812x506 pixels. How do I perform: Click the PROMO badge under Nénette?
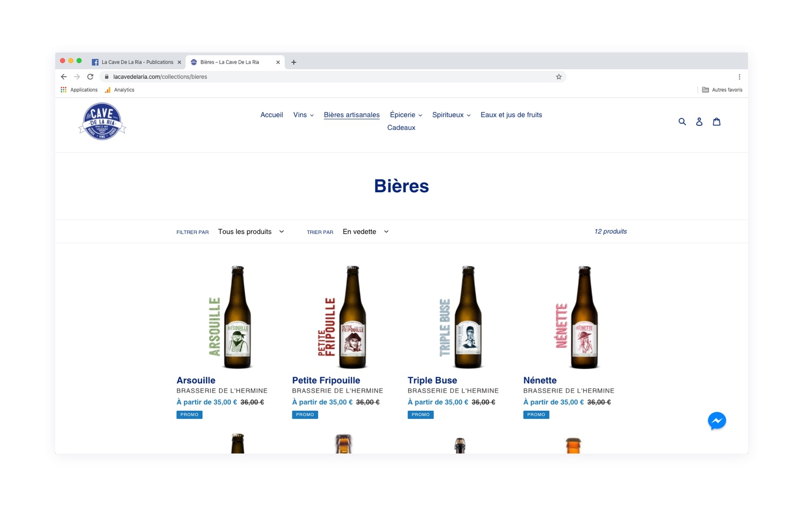pos(536,415)
